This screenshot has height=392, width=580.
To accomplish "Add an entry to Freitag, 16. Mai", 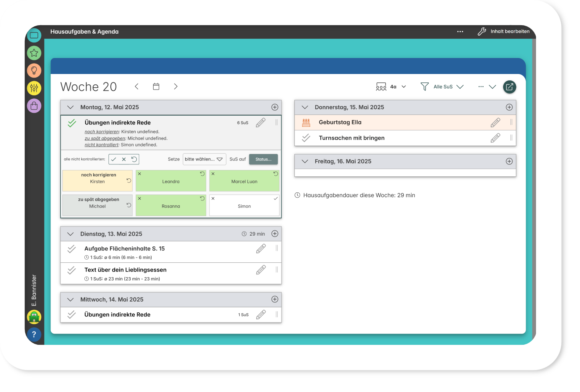I will tap(509, 161).
